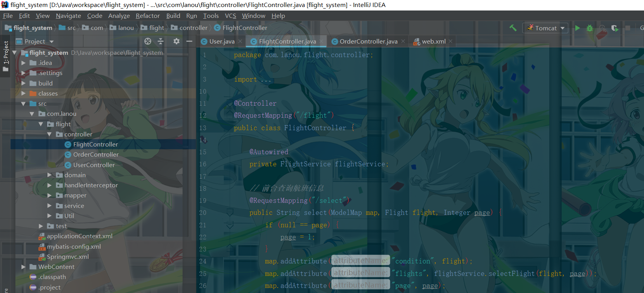
Task: Click the Build Project hammer icon
Action: [x=513, y=28]
